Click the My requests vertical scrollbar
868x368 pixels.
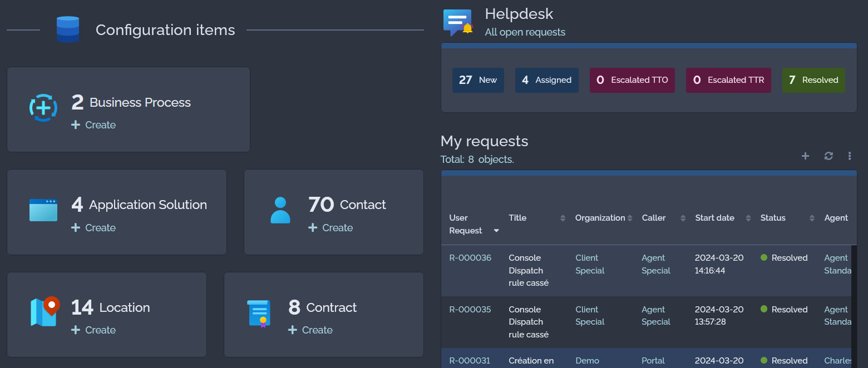854,306
